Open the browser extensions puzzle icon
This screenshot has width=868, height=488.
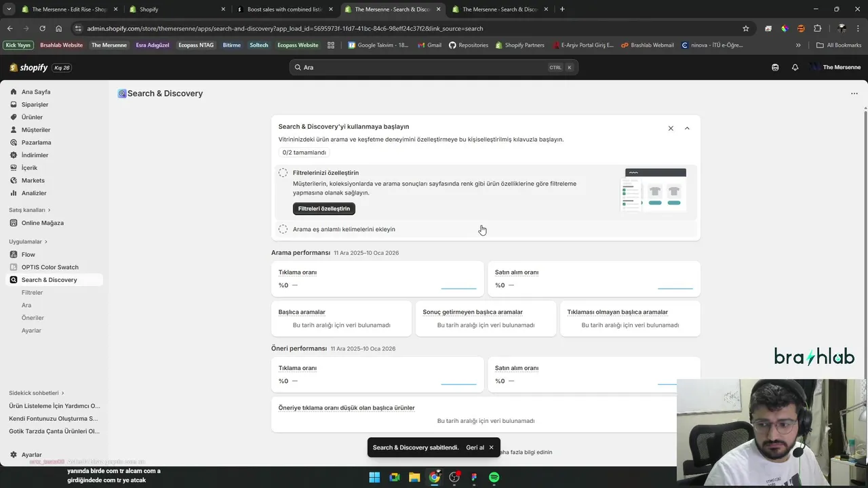(817, 28)
